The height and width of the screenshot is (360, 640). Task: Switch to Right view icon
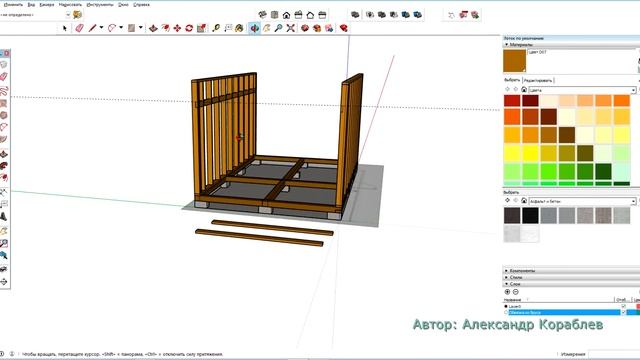[298, 15]
